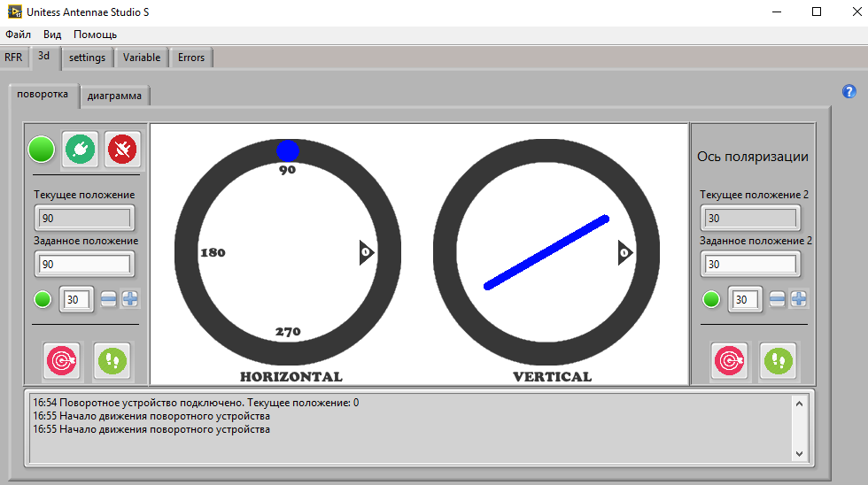This screenshot has width=868, height=485.
Task: Decrease polarization step with minus button
Action: [x=777, y=299]
